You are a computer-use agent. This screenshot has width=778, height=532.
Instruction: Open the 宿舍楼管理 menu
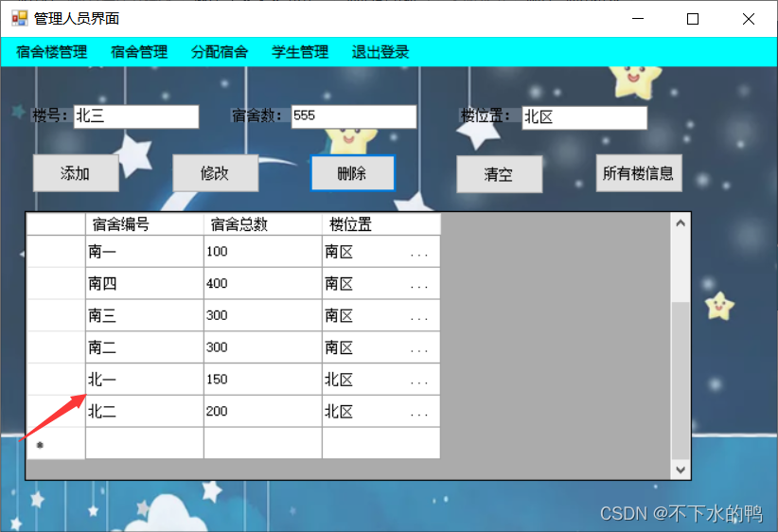pyautogui.click(x=52, y=52)
